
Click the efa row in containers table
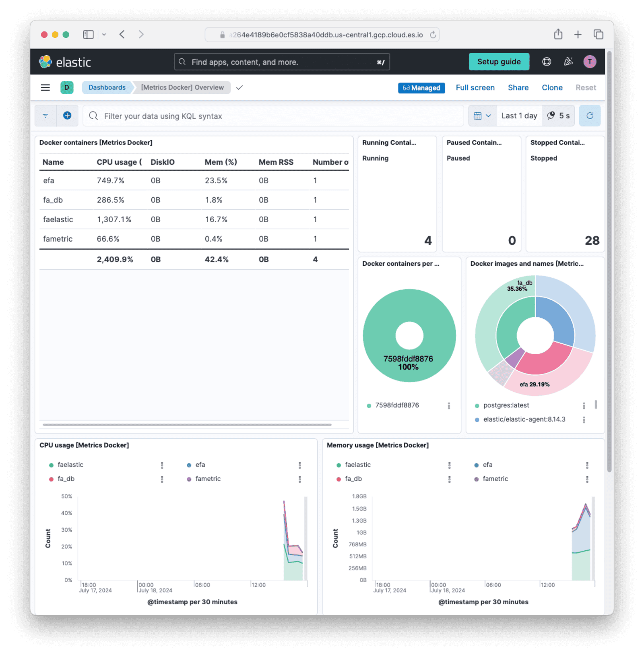pyautogui.click(x=194, y=180)
